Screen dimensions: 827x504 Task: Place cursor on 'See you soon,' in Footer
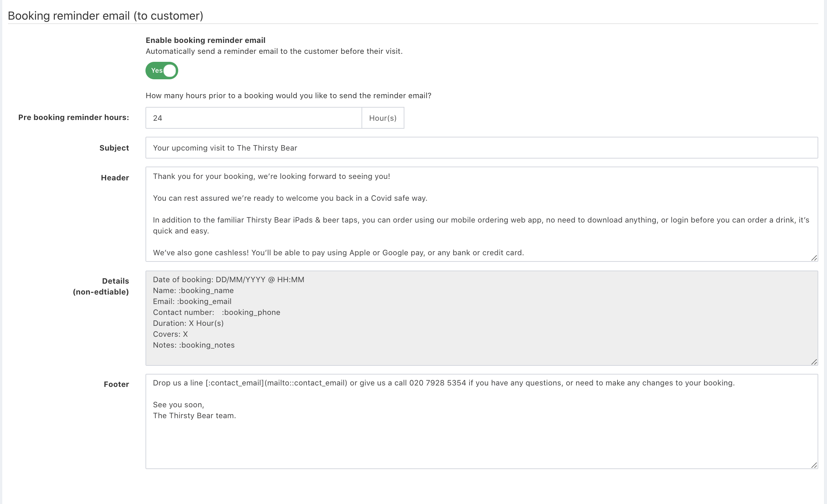click(x=179, y=405)
